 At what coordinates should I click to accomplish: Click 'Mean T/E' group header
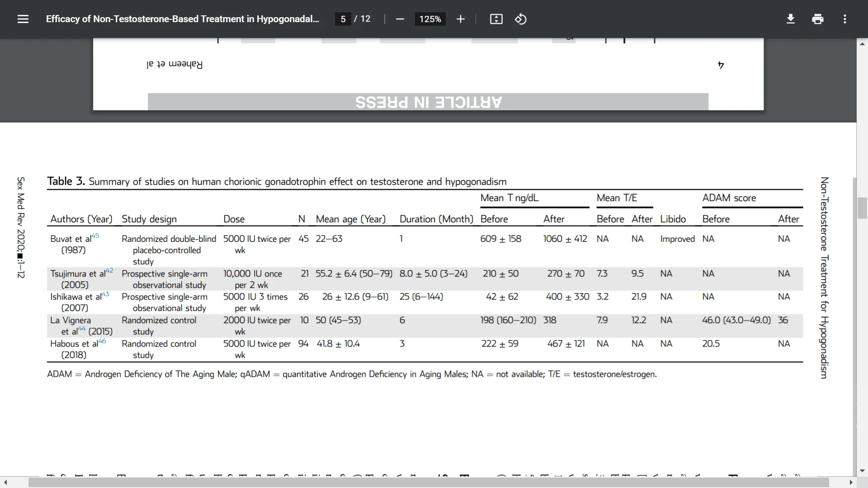click(x=617, y=198)
